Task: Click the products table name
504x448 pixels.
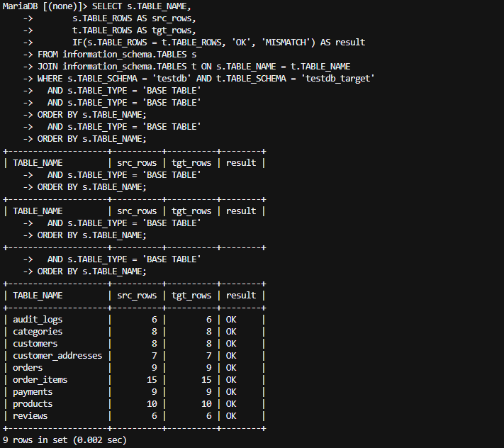Action: point(33,403)
